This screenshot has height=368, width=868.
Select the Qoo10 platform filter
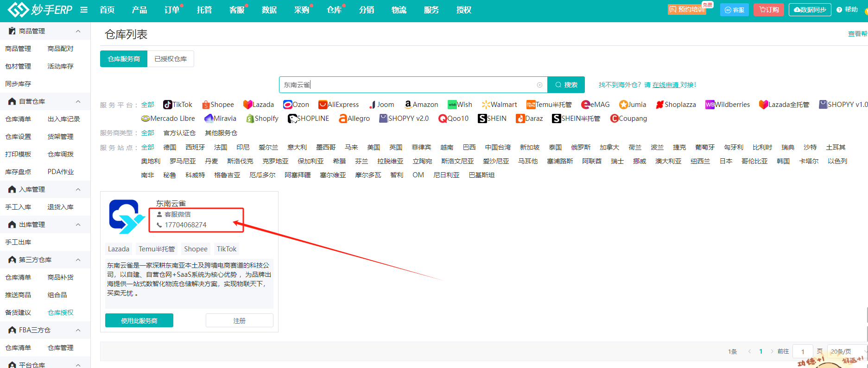point(453,119)
